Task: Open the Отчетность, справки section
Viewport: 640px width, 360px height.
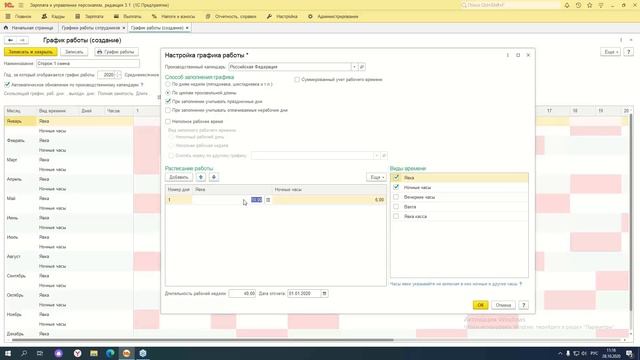Action: tap(231, 16)
